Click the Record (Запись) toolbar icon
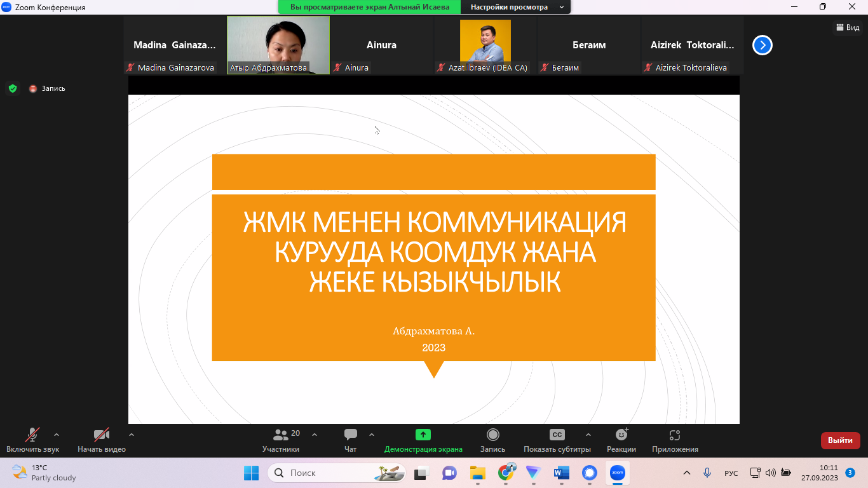Viewport: 868px width, 488px height. click(492, 435)
